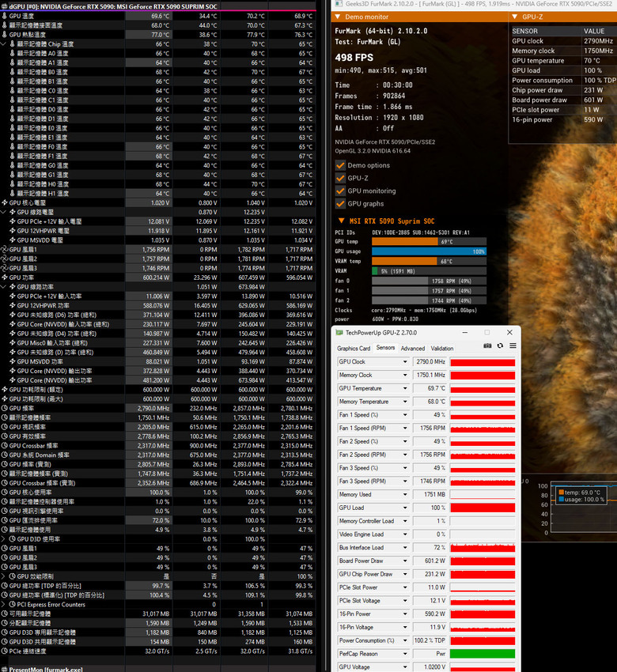Image resolution: width=617 pixels, height=672 pixels.
Task: Select the GPU Misc0 輸入功率 (總和) row
Action: [x=157, y=343]
